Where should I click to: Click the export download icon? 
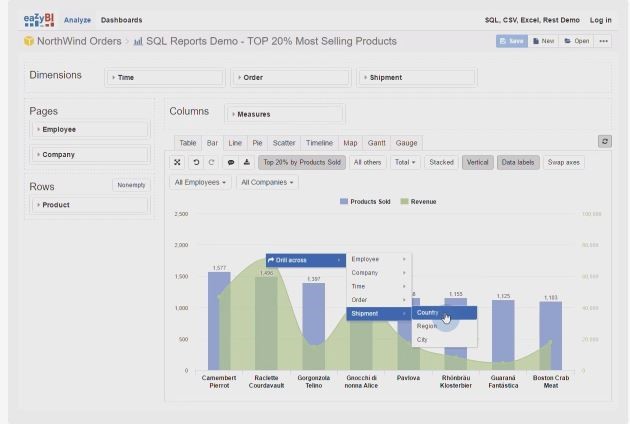(247, 162)
